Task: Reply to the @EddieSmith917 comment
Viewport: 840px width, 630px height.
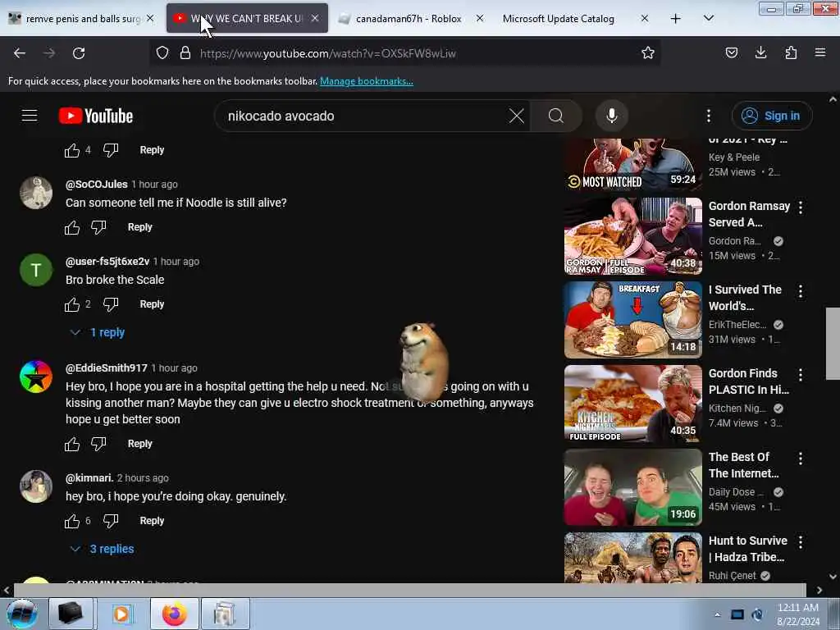Action: tap(139, 444)
